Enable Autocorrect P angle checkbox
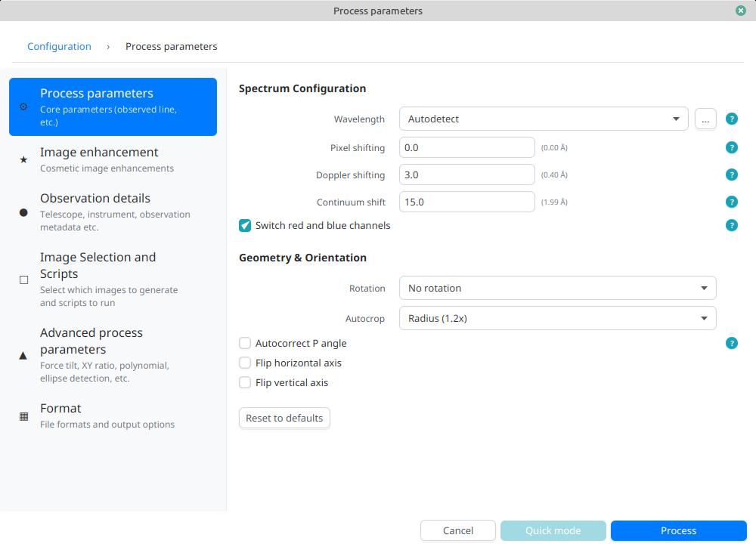 click(245, 343)
